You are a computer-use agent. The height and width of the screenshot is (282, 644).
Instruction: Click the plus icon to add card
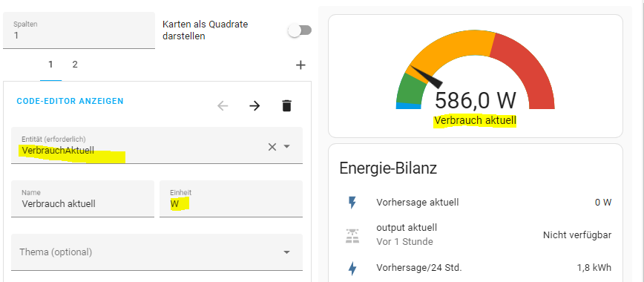[300, 65]
